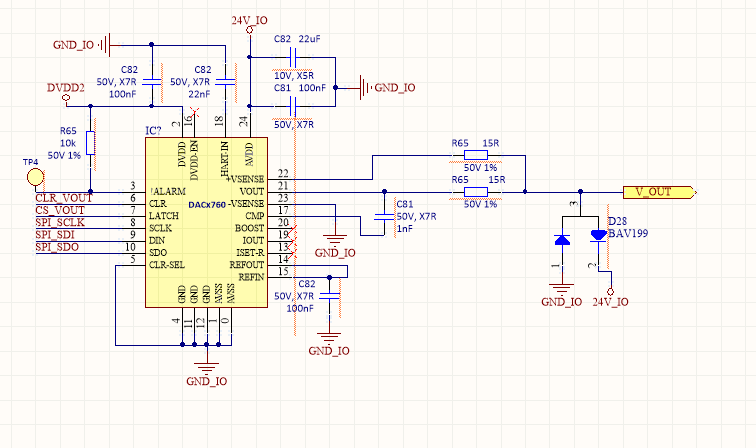Select the 24V_IO power port at top

249,25
